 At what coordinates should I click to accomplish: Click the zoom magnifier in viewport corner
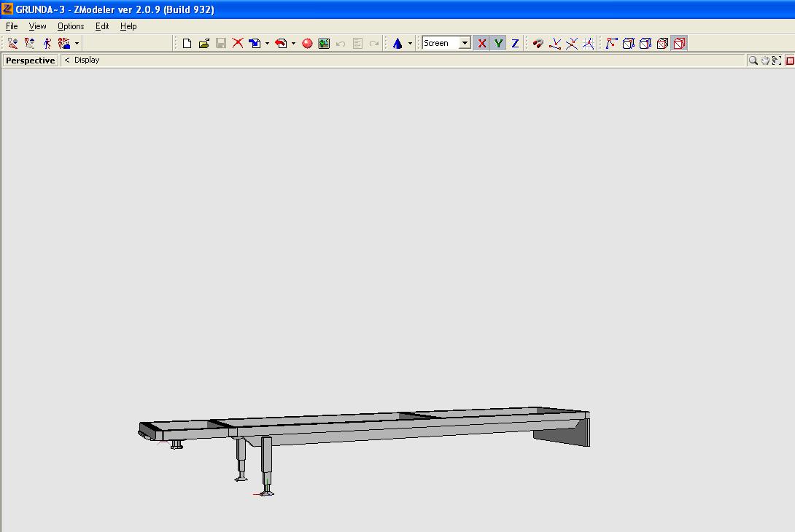[x=753, y=60]
